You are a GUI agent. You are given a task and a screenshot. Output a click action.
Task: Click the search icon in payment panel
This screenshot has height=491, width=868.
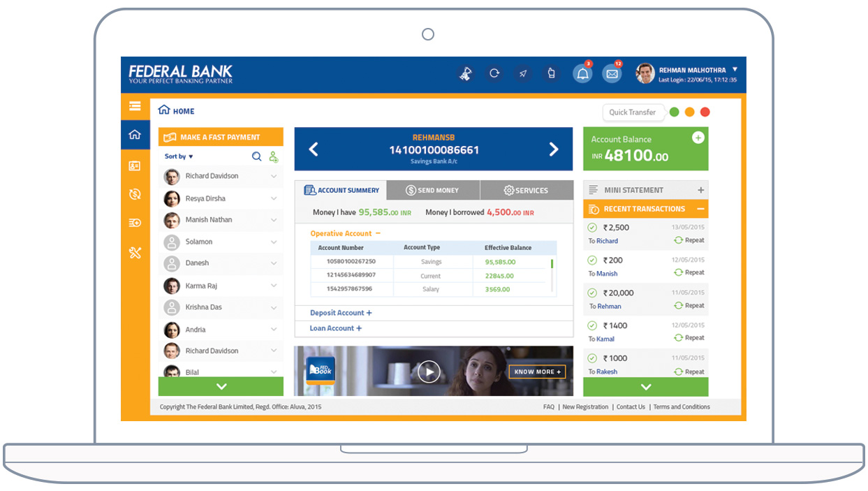coord(257,157)
